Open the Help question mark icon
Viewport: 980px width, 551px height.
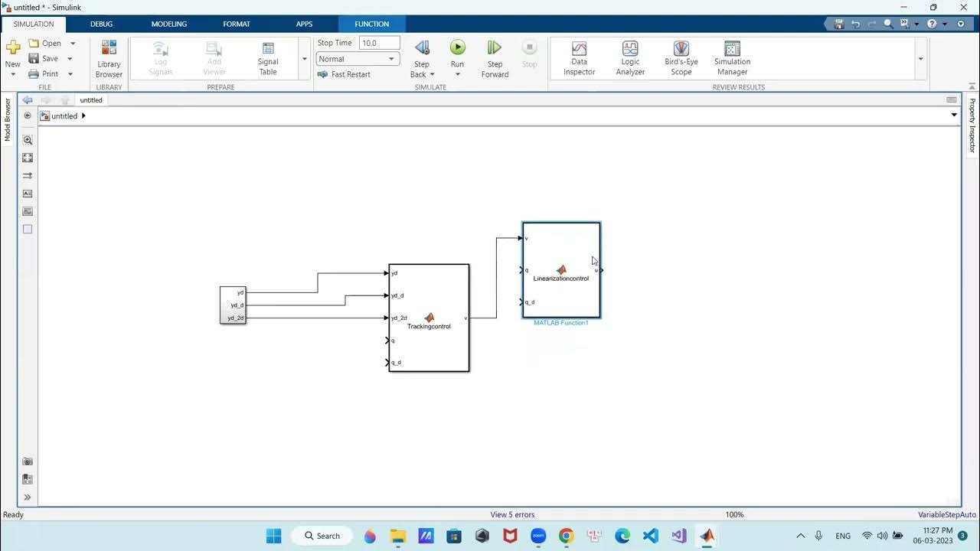point(932,24)
